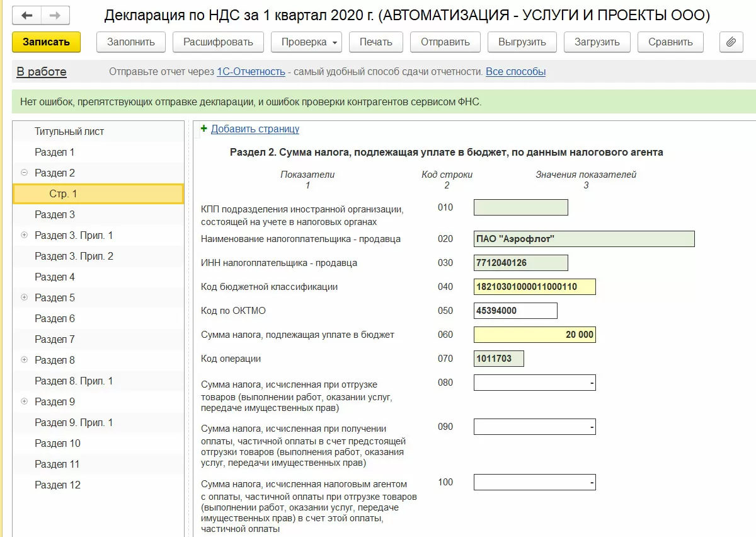Click the green plus add-page icon
The width and height of the screenshot is (756, 537).
203,129
